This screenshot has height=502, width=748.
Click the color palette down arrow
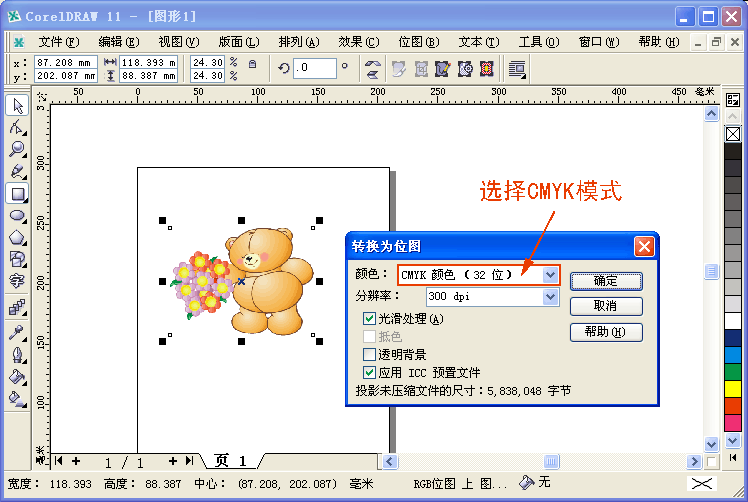pos(733,441)
